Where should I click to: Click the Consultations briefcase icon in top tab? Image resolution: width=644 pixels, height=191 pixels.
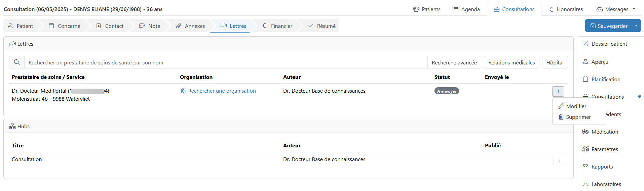497,9
